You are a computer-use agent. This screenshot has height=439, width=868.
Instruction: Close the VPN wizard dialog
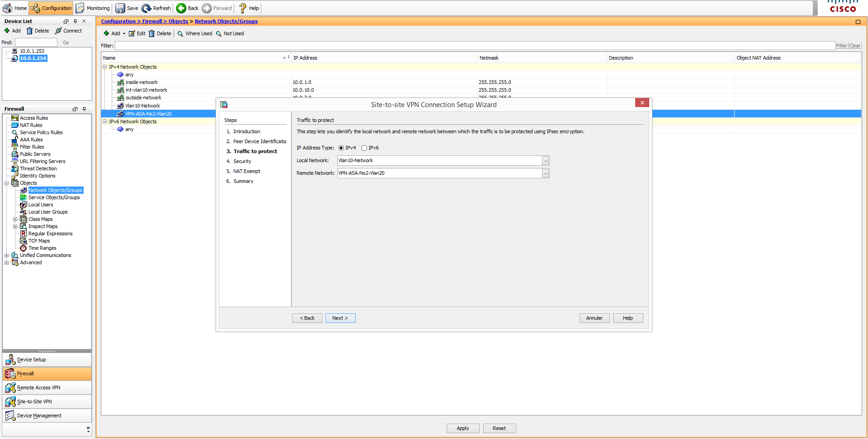(x=642, y=103)
